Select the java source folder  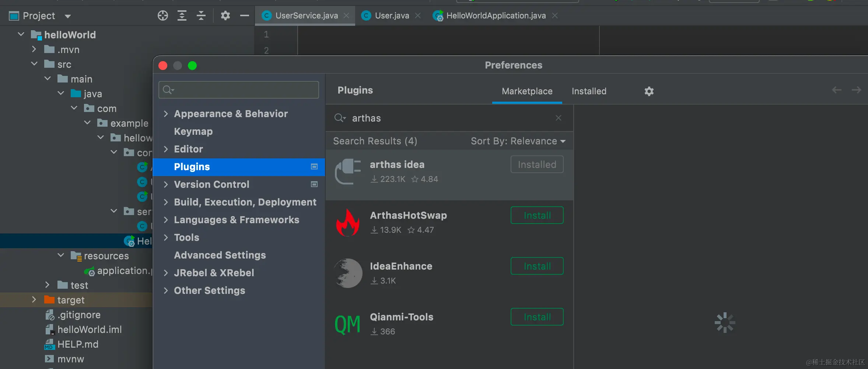[93, 94]
